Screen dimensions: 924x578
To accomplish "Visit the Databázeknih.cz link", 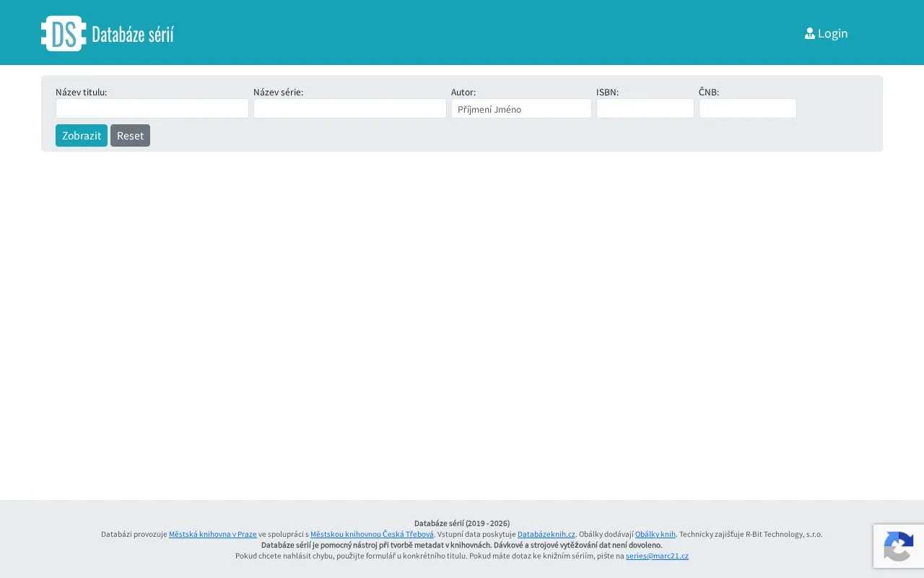I will pyautogui.click(x=546, y=535).
